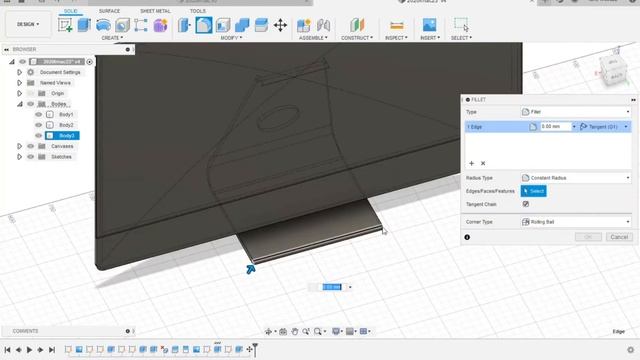Switch to the SURFACE tab
This screenshot has height=360, width=640.
(x=109, y=11)
